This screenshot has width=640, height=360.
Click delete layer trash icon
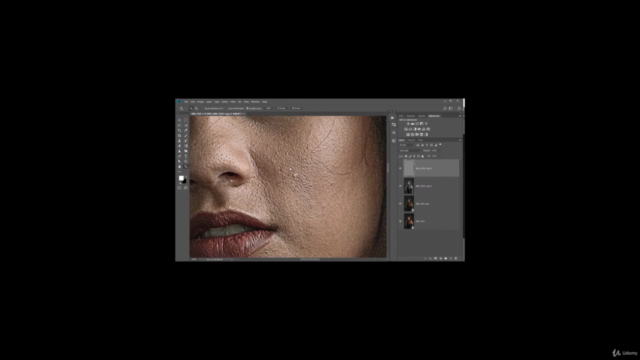(x=456, y=258)
